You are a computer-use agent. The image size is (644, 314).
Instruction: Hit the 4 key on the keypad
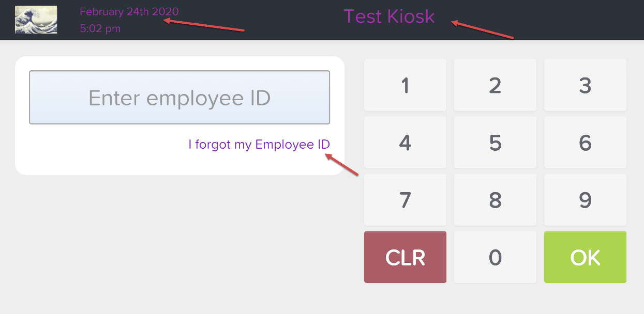click(405, 143)
